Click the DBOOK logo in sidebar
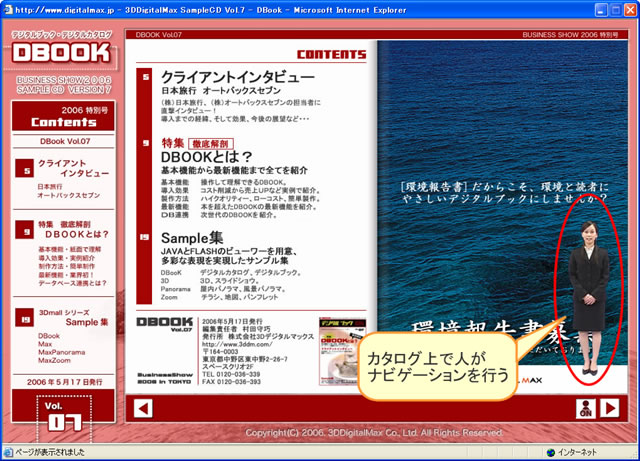 tap(61, 53)
